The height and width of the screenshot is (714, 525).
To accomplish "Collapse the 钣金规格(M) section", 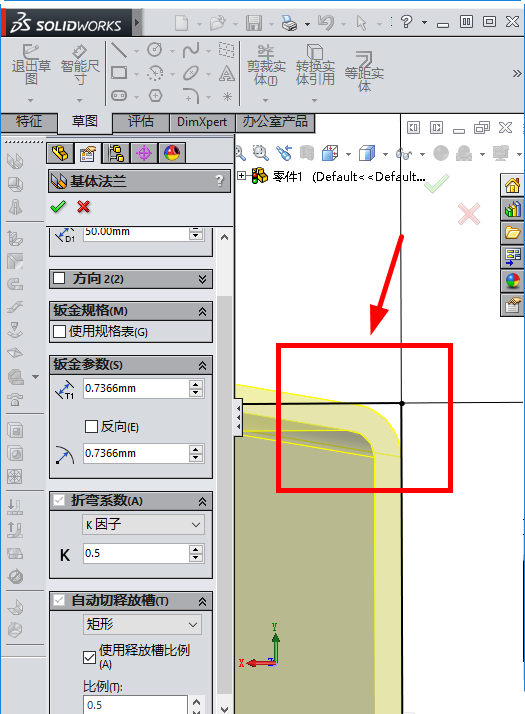I will click(203, 311).
